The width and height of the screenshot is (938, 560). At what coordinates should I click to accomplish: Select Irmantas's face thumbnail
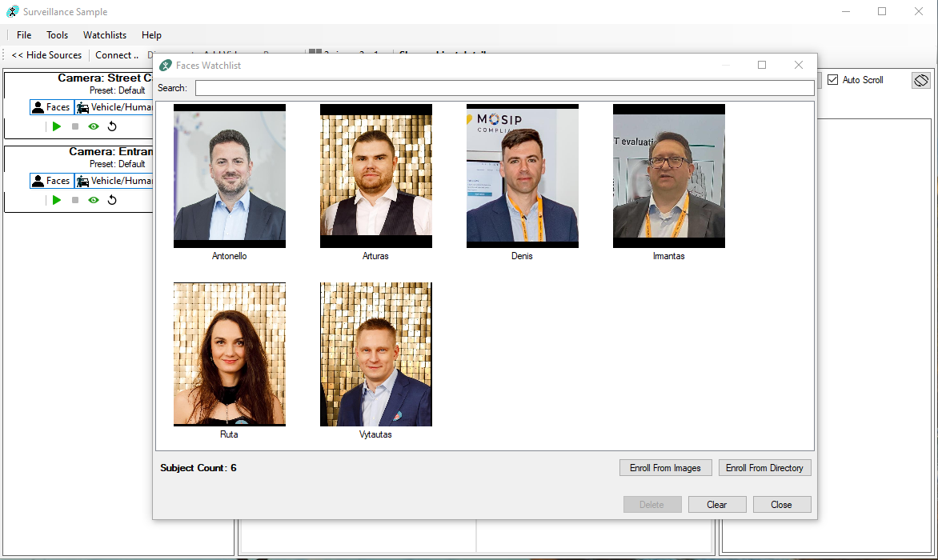(x=669, y=176)
